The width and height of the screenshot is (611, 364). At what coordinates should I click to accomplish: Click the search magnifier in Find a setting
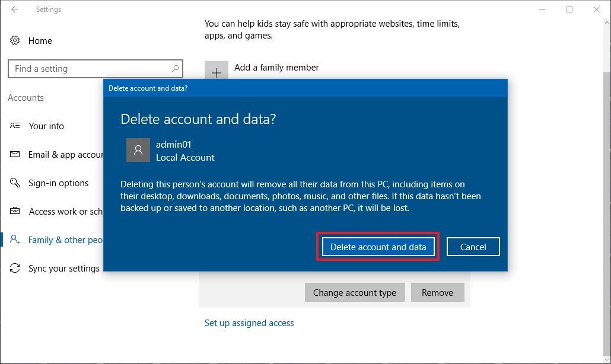click(175, 68)
